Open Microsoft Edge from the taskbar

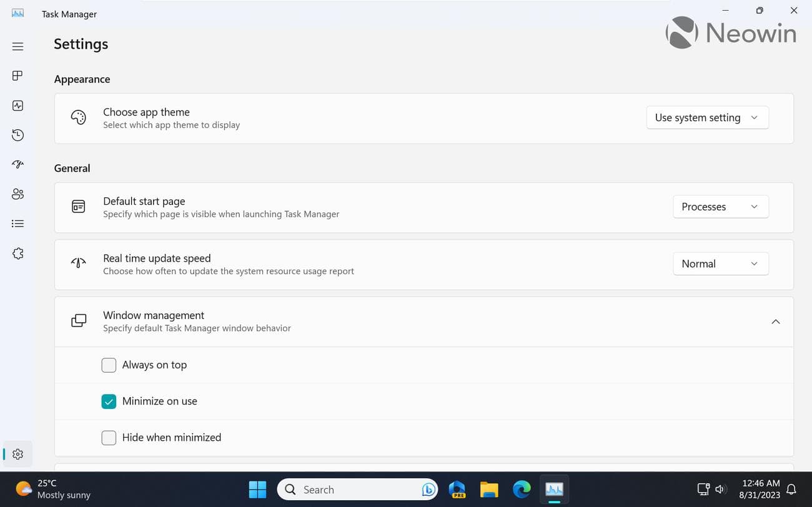pyautogui.click(x=522, y=490)
